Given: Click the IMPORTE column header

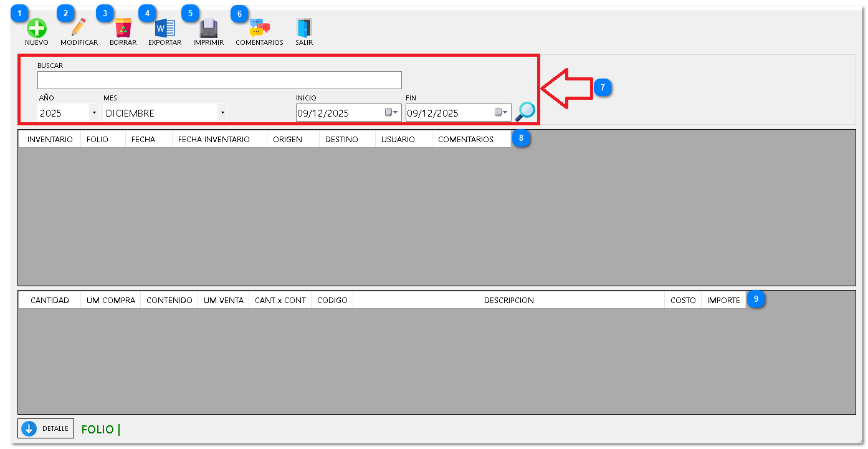Looking at the screenshot, I should tap(723, 301).
